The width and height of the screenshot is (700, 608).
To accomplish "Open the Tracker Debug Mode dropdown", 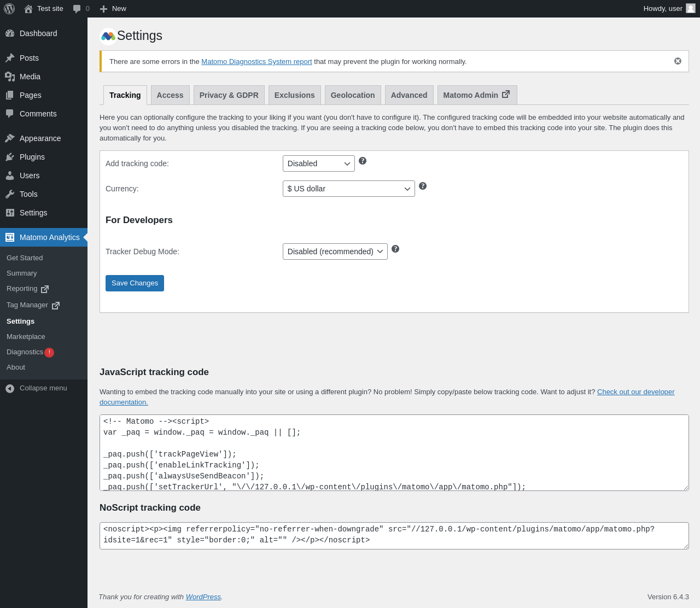I will pos(335,252).
